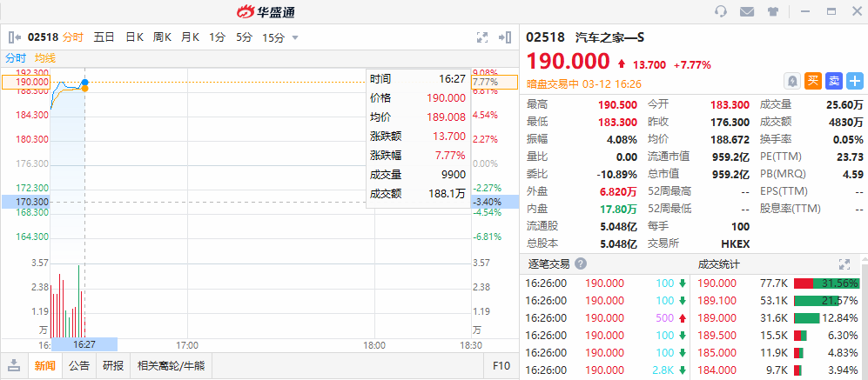Screen dimensions: 868x380
Task: Click the download icon at bottom left
Action: click(x=15, y=365)
